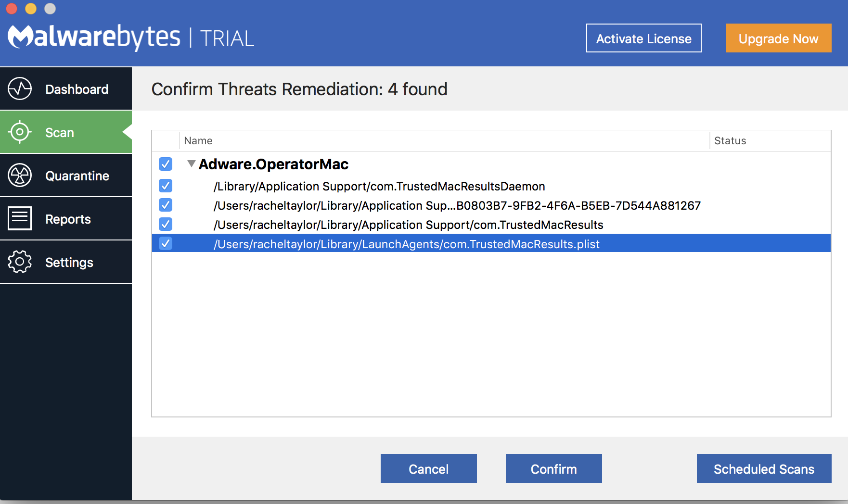
Task: Click the Dashboard pulse icon
Action: tap(20, 89)
